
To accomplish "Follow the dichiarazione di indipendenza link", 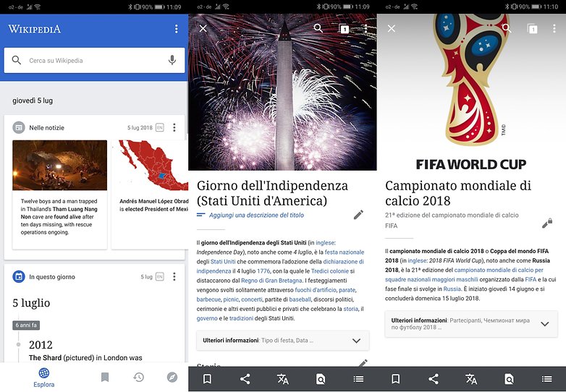I will coord(280,266).
